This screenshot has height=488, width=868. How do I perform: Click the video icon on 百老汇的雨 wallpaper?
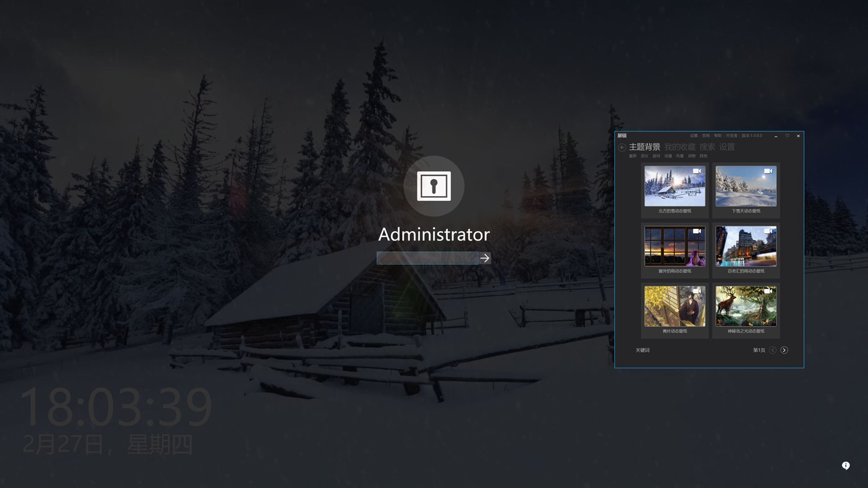coord(769,229)
